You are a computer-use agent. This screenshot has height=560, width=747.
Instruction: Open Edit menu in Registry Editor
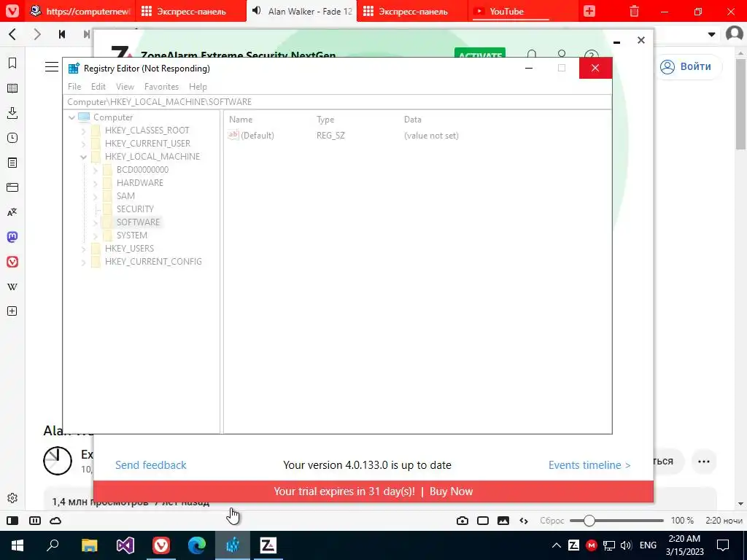pos(98,87)
